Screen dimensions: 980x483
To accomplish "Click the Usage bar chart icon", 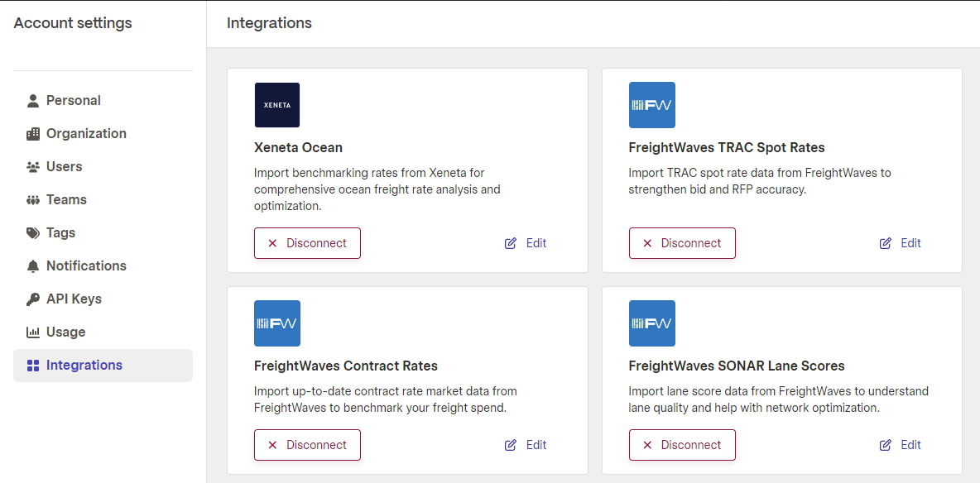I will coord(33,332).
